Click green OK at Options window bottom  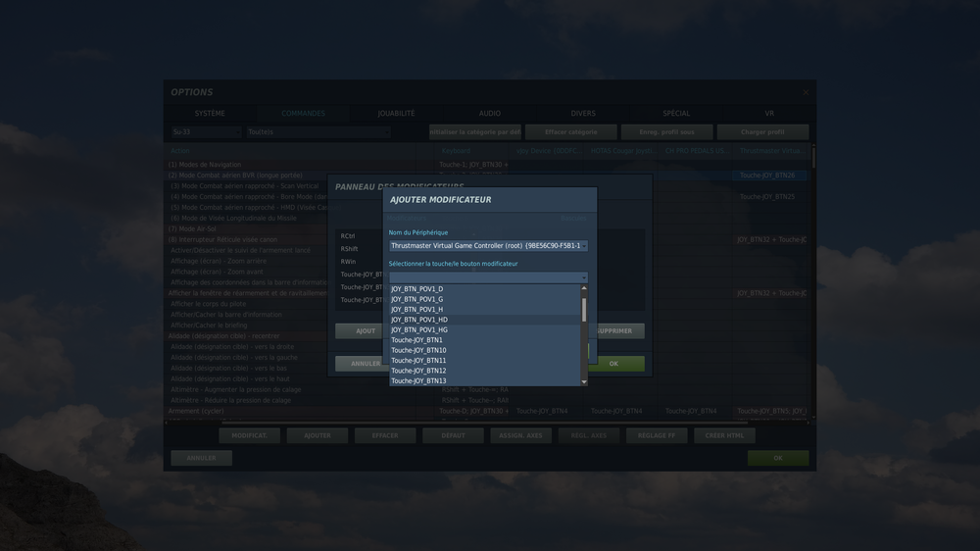[x=778, y=458]
